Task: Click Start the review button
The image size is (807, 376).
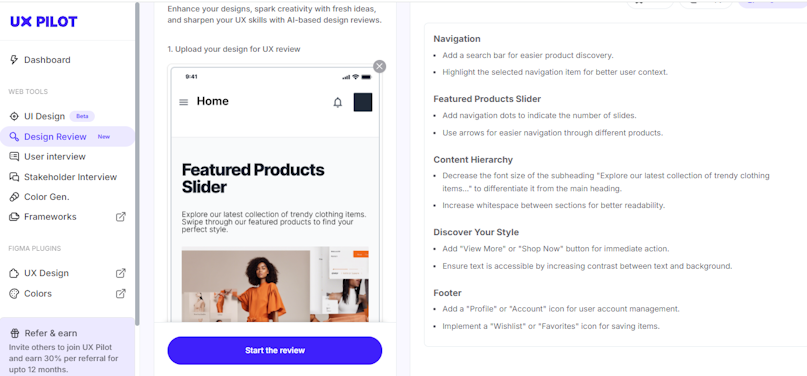Action: (x=275, y=350)
